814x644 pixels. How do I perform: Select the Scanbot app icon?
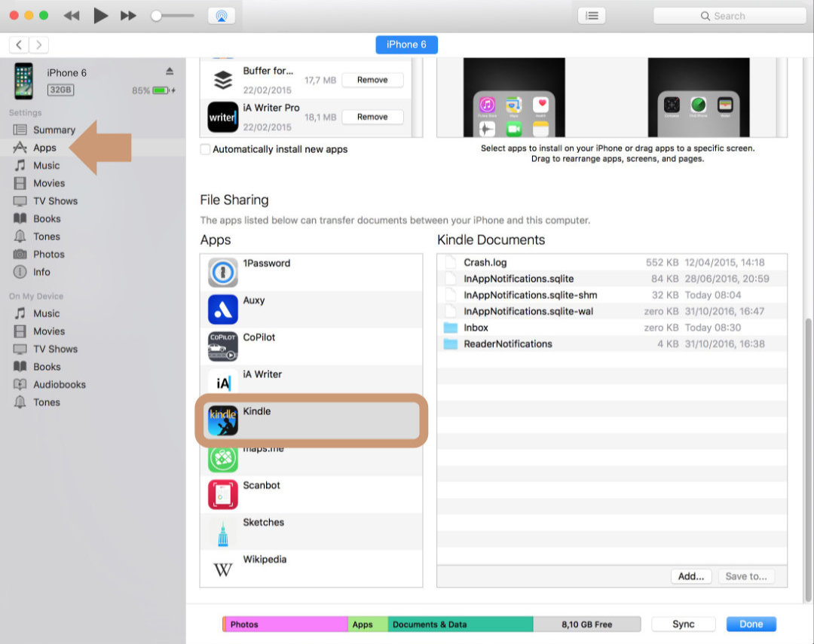[x=222, y=493]
